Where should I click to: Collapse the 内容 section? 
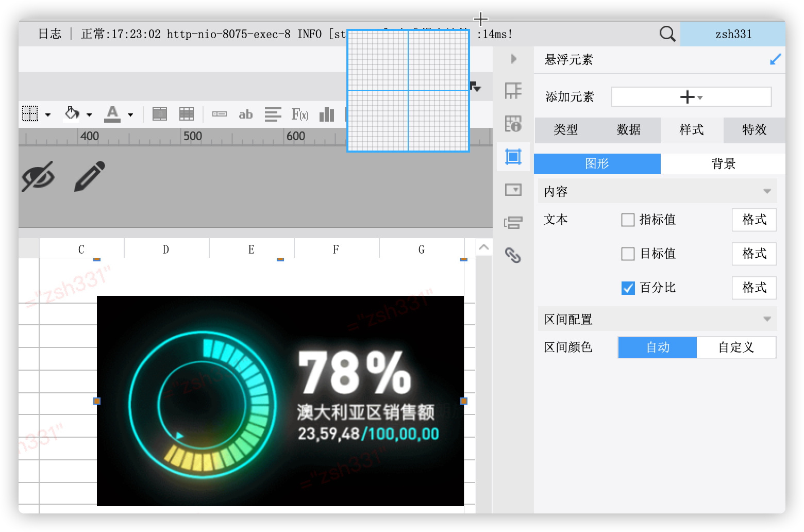pyautogui.click(x=767, y=191)
